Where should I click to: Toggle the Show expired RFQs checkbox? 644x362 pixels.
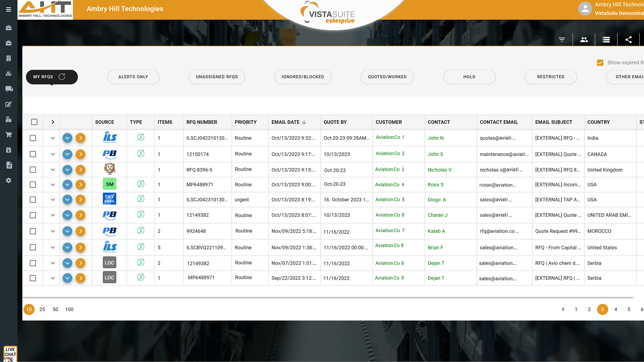pos(600,63)
